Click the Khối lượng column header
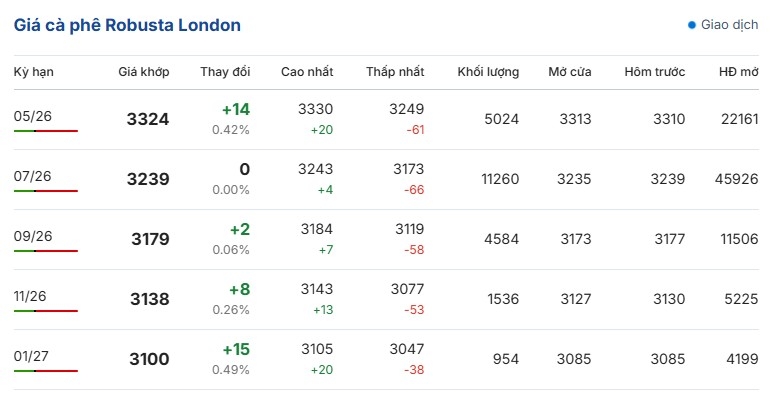Image resolution: width=770 pixels, height=403 pixels. point(488,72)
